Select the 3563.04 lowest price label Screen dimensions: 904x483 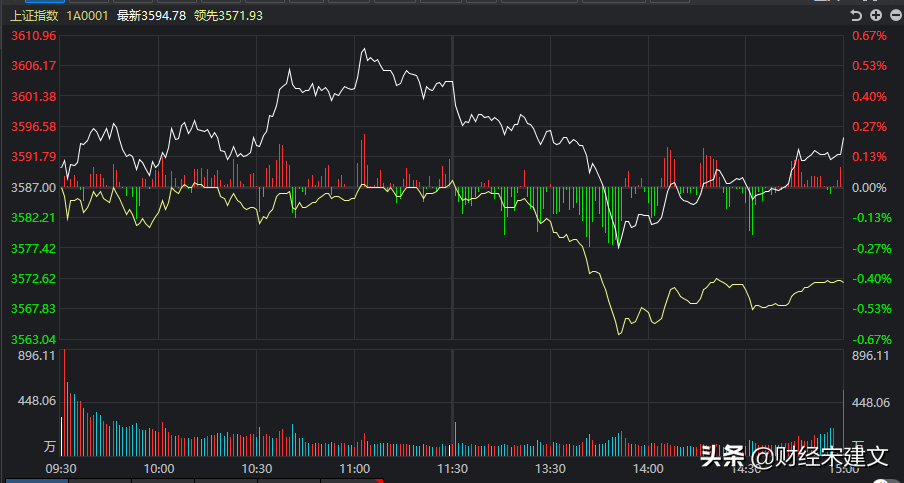(33, 339)
